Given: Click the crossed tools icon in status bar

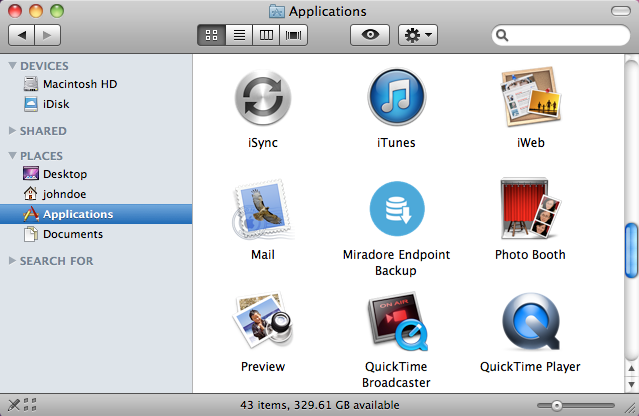Looking at the screenshot, I should click(14, 405).
